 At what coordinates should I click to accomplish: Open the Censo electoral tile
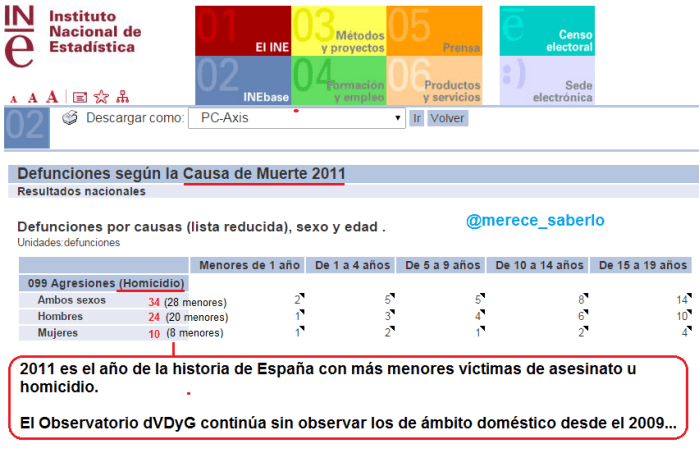click(x=547, y=31)
